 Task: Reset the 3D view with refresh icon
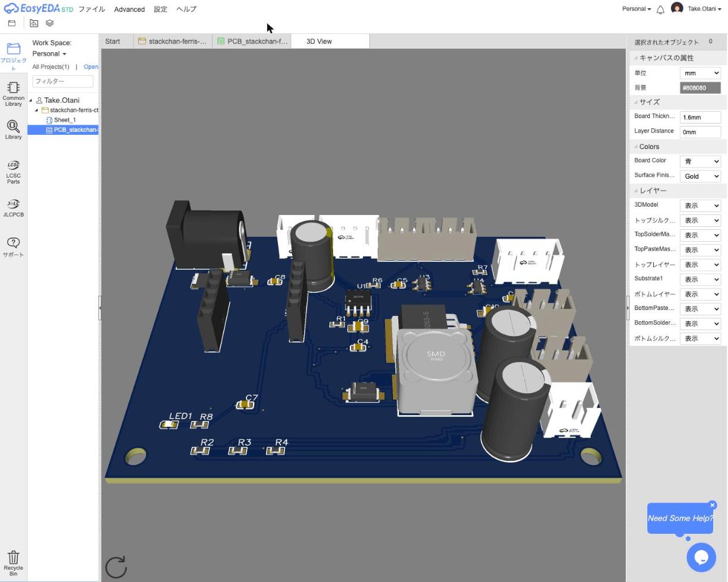(116, 567)
